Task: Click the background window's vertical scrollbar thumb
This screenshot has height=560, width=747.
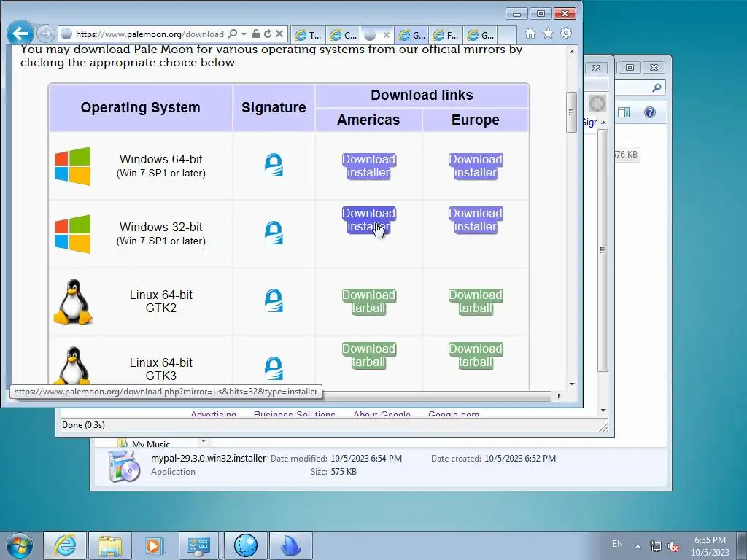Action: (x=603, y=251)
